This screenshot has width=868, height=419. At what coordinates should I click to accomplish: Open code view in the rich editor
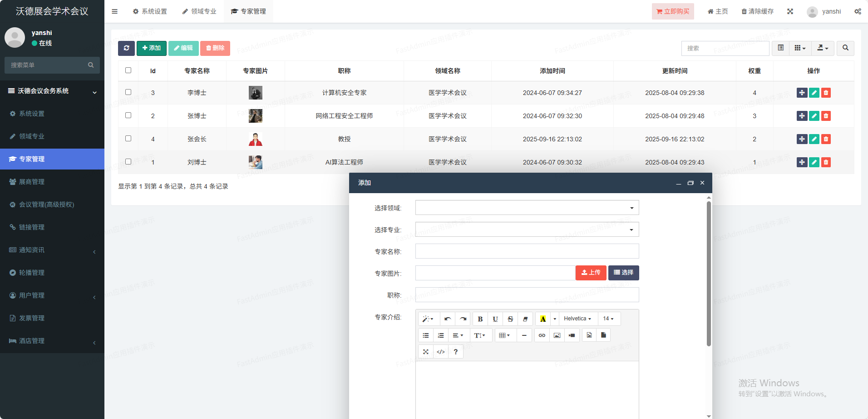pyautogui.click(x=440, y=352)
